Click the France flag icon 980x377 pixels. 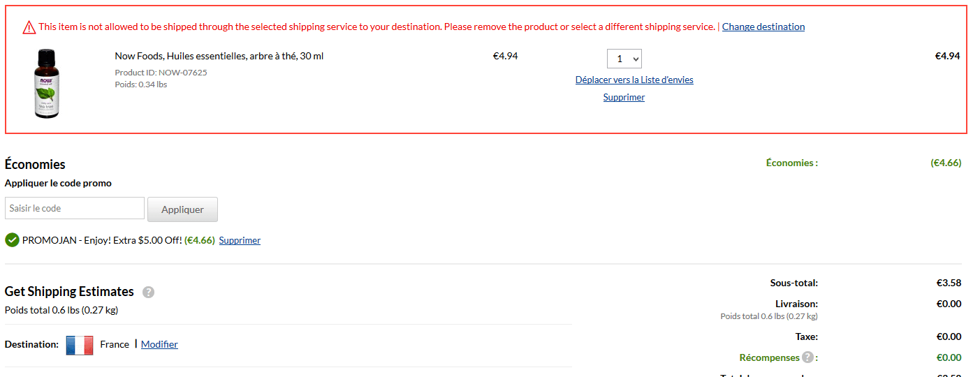pyautogui.click(x=80, y=345)
